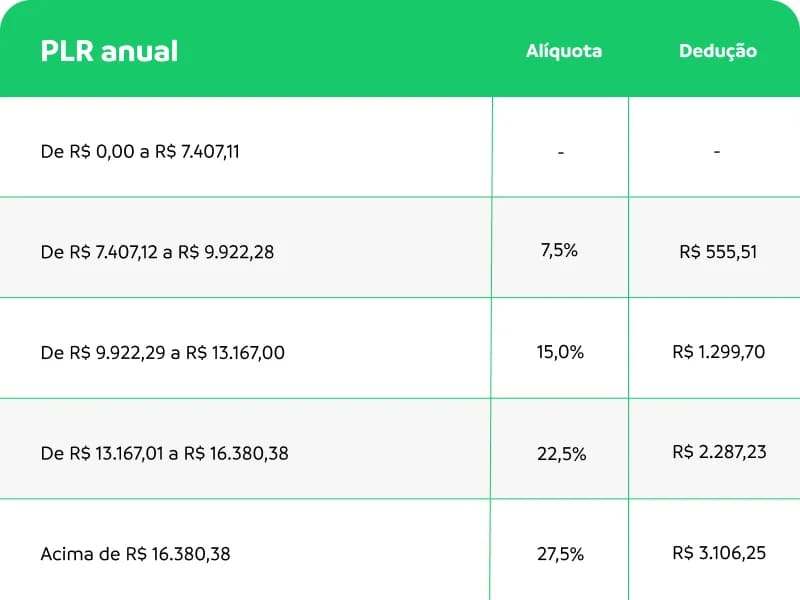This screenshot has height=600, width=800.
Task: Click the R$ 3.106,25 deduction value
Action: [719, 553]
